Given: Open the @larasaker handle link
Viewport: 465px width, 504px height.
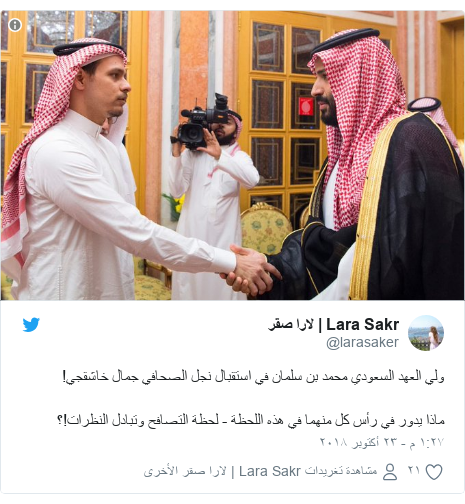Looking at the screenshot, I should [362, 342].
